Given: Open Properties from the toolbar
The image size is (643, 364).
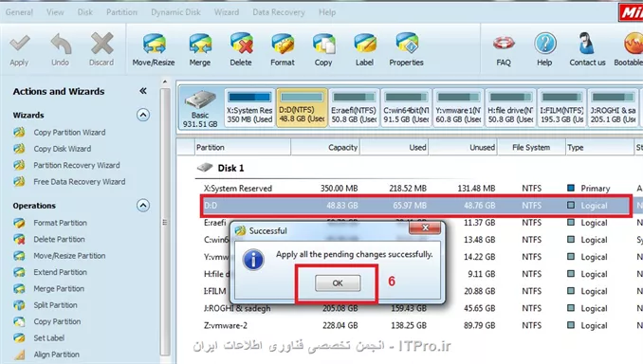Looking at the screenshot, I should pyautogui.click(x=407, y=44).
